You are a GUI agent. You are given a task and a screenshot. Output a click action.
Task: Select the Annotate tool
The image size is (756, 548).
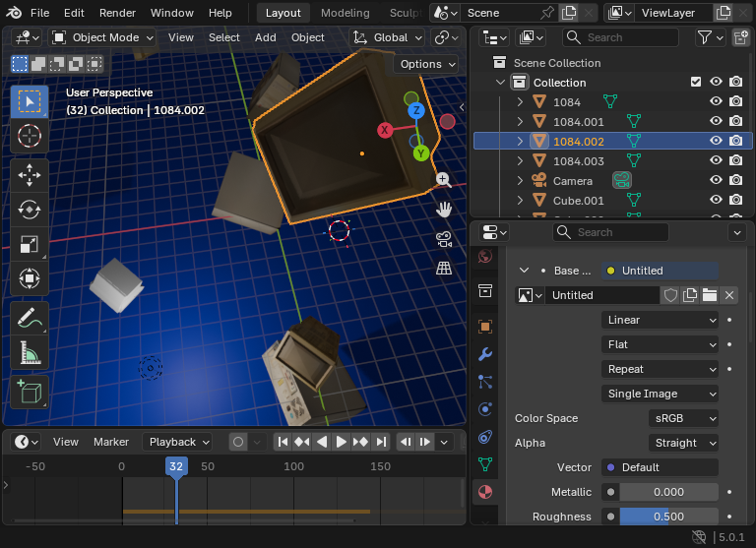click(x=29, y=319)
